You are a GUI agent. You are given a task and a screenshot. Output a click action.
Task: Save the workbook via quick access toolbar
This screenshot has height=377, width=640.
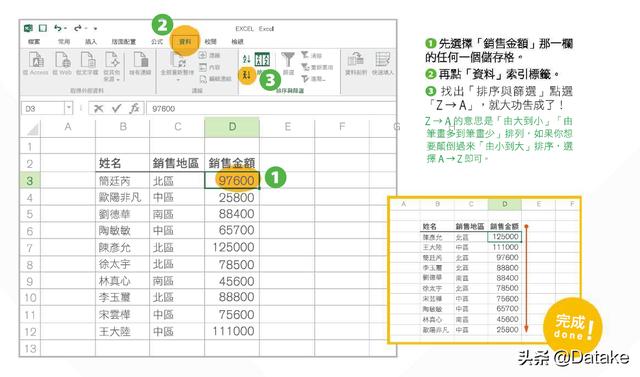[x=42, y=28]
